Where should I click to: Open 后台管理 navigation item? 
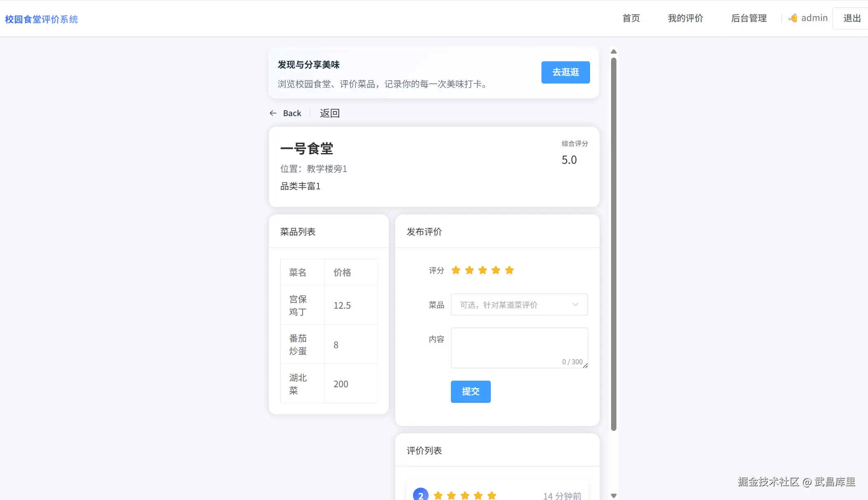[749, 18]
